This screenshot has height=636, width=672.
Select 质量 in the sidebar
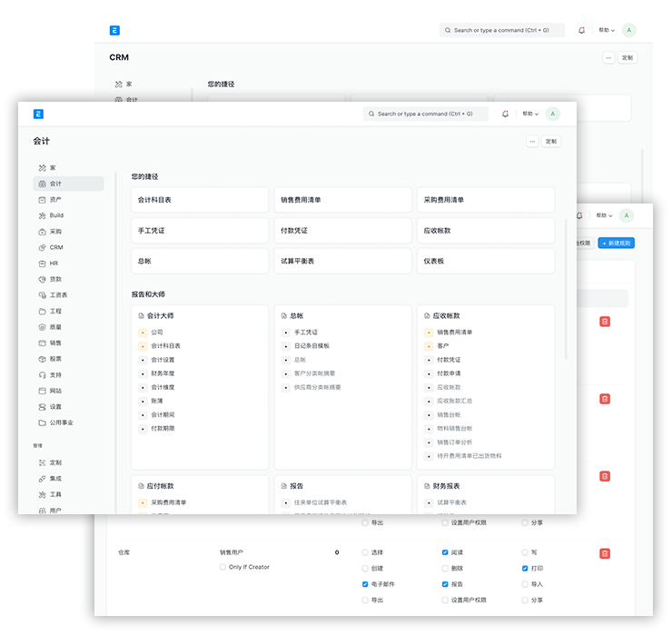click(55, 327)
